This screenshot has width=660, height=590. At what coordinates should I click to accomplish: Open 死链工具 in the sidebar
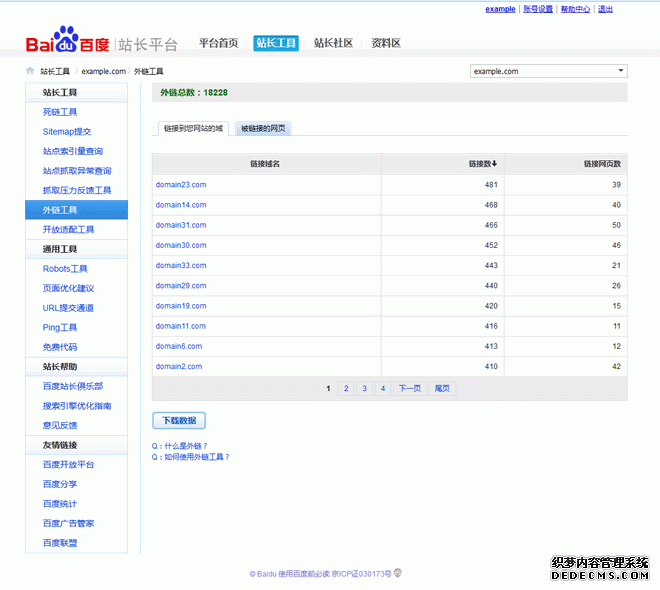(60, 112)
